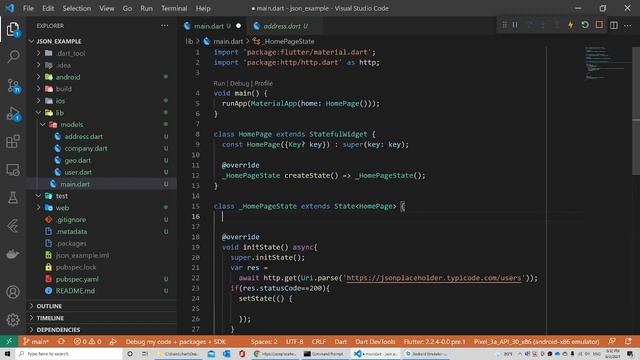The width and height of the screenshot is (640, 360).
Task: Click the main* git branch in status bar
Action: coord(36,342)
